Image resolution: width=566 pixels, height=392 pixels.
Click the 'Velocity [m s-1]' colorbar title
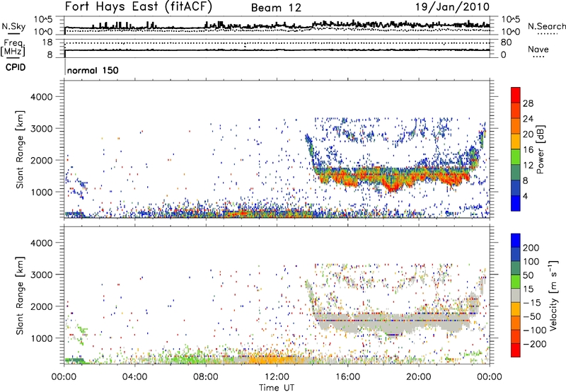click(553, 295)
